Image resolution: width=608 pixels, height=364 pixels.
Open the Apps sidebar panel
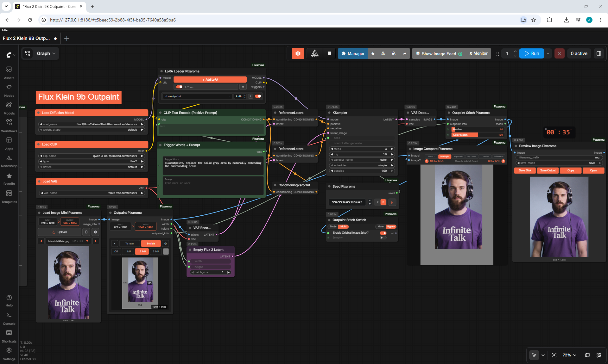(x=9, y=143)
